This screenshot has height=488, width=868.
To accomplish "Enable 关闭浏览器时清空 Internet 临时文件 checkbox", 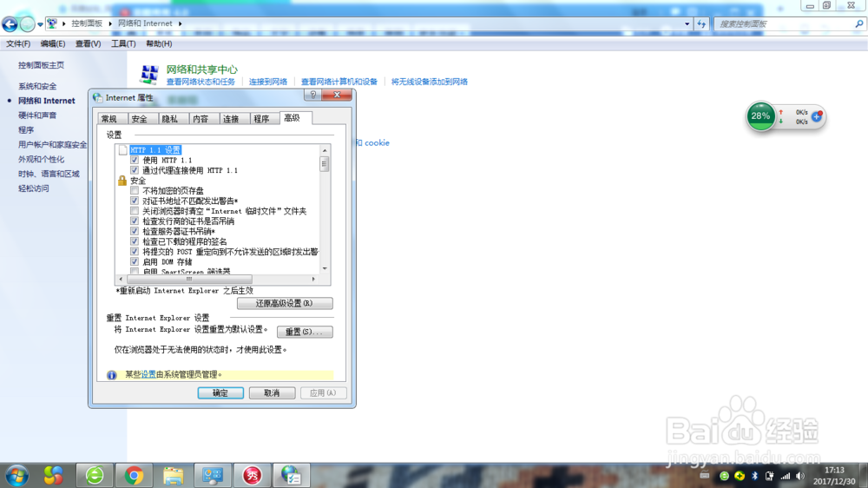I will pos(135,211).
